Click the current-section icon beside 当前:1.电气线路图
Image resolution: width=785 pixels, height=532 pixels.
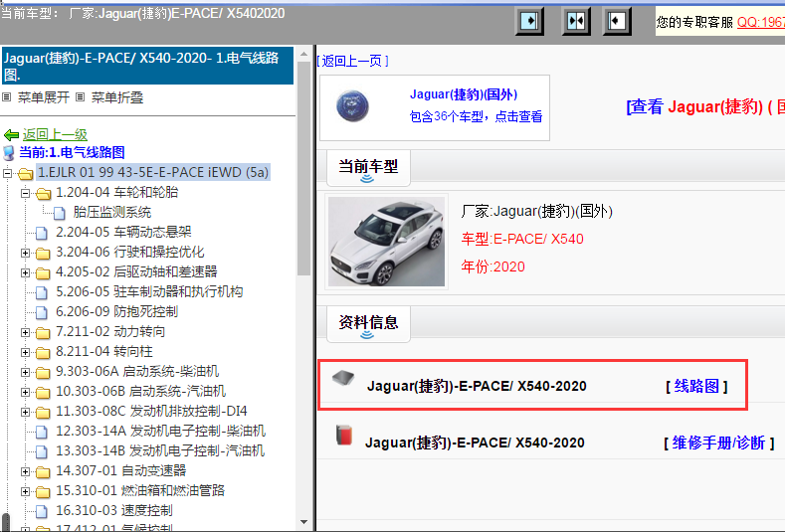point(9,153)
